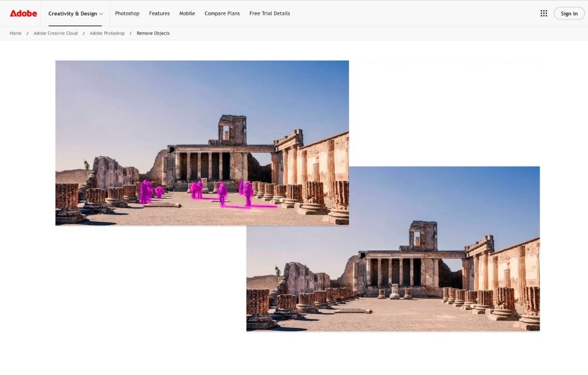Open the Adobe Creative Cloud breadcrumb
Viewport: 588px width, 375px height.
pos(56,33)
